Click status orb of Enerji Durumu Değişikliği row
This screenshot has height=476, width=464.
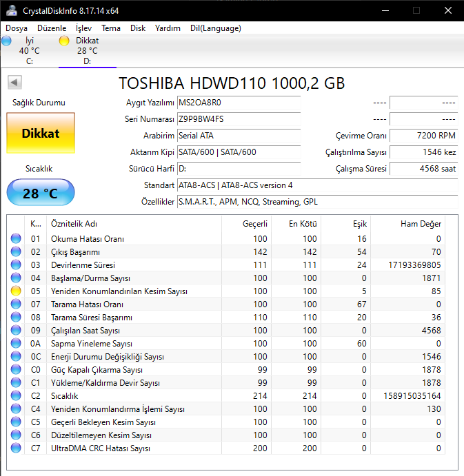click(x=16, y=356)
